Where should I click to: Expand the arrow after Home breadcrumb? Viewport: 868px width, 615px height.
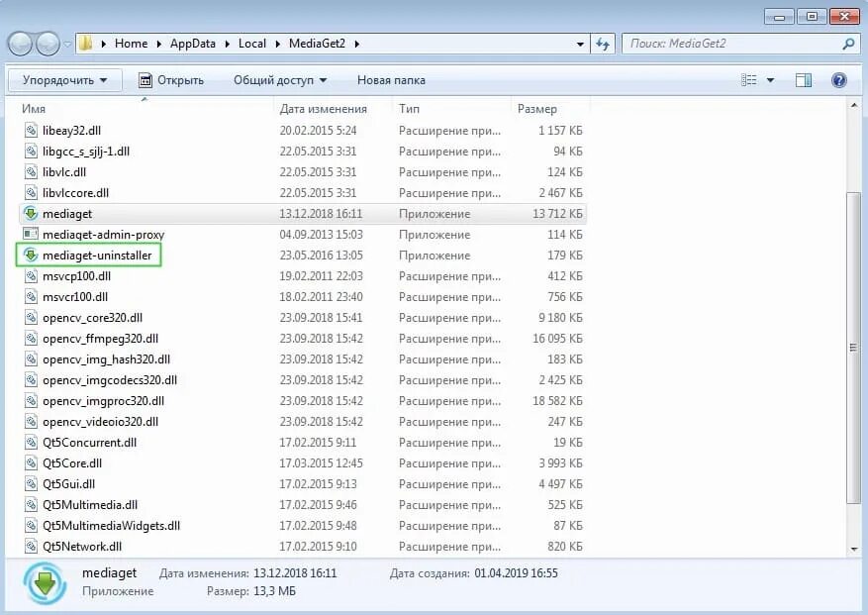click(x=159, y=44)
